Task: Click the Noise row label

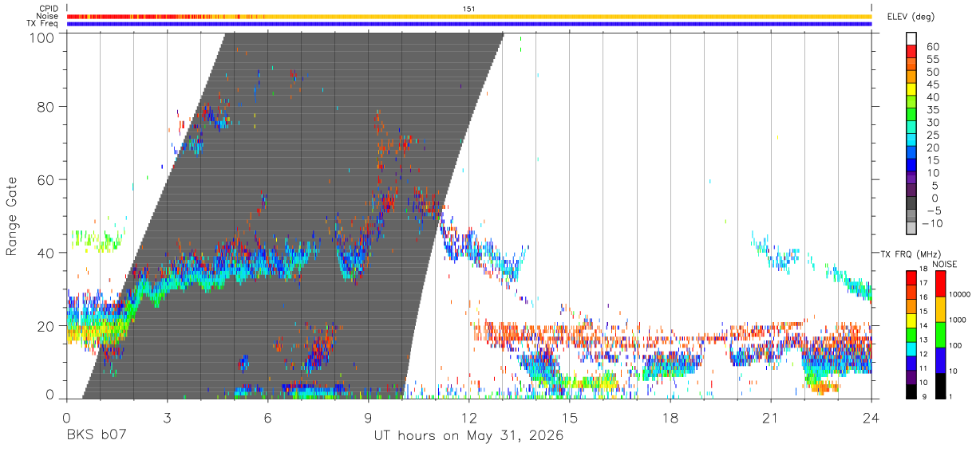Action: 47,16
